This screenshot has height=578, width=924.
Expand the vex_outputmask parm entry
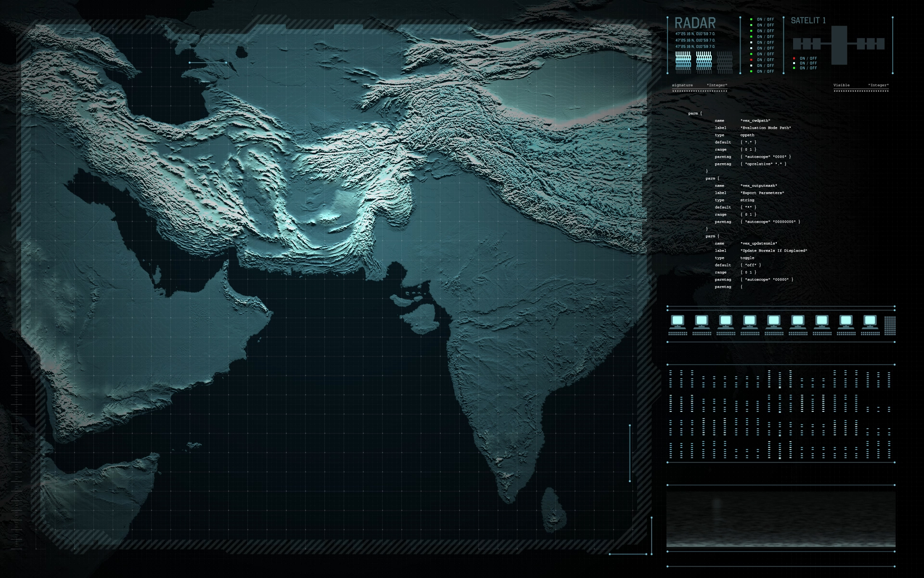point(712,178)
